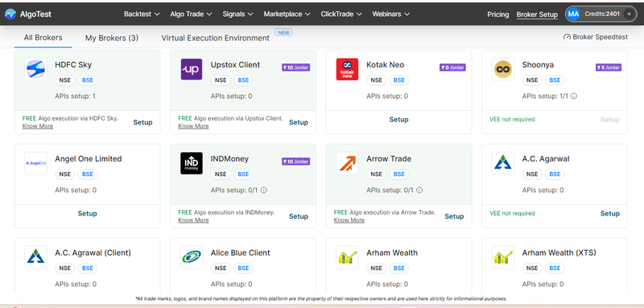Click info icon beside Arrow Trade APIs setup
The height and width of the screenshot is (308, 644).
[x=419, y=191]
